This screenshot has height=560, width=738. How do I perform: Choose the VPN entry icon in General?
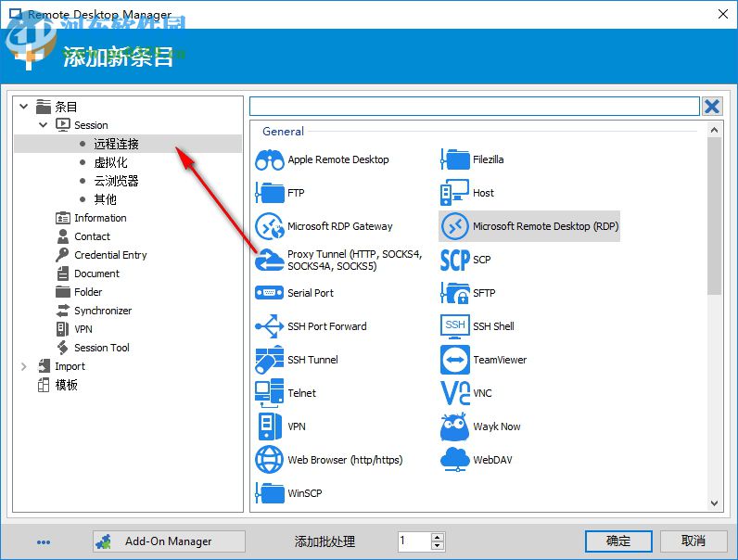coord(269,426)
